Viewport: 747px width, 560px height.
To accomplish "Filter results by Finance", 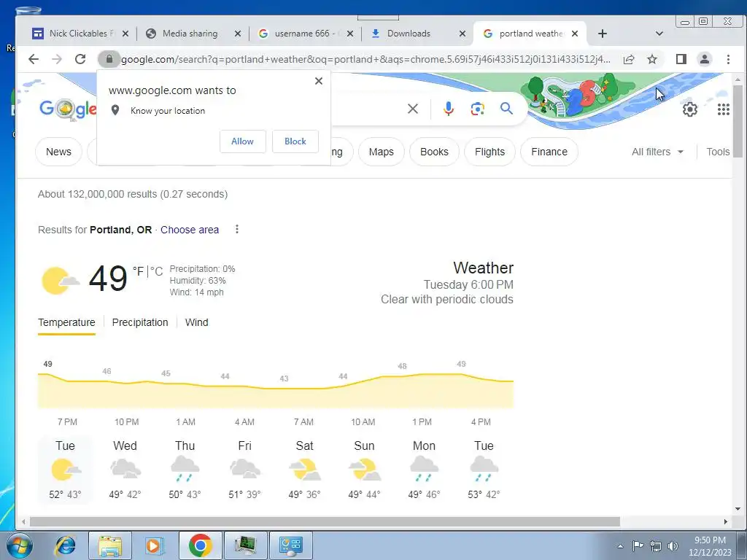I will [549, 152].
